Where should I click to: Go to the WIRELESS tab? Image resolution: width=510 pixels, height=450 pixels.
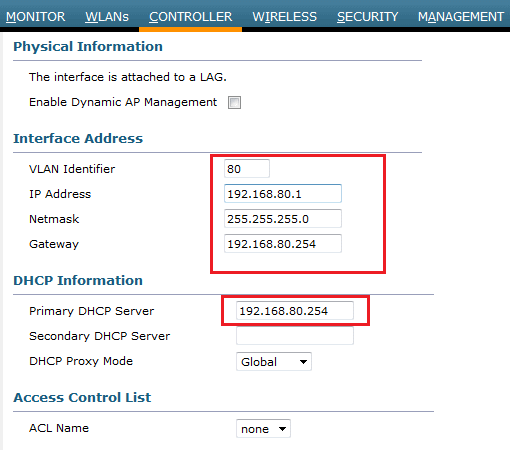point(284,17)
